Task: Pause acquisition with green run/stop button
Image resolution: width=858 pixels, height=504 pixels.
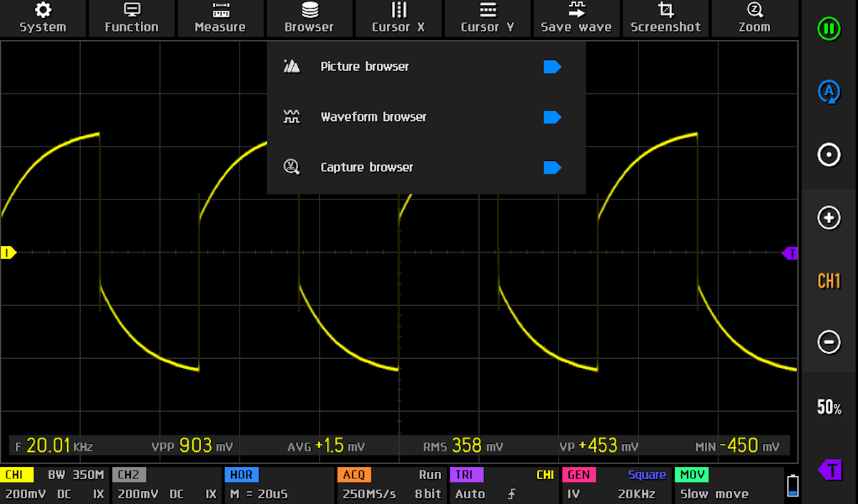Action: 829,29
